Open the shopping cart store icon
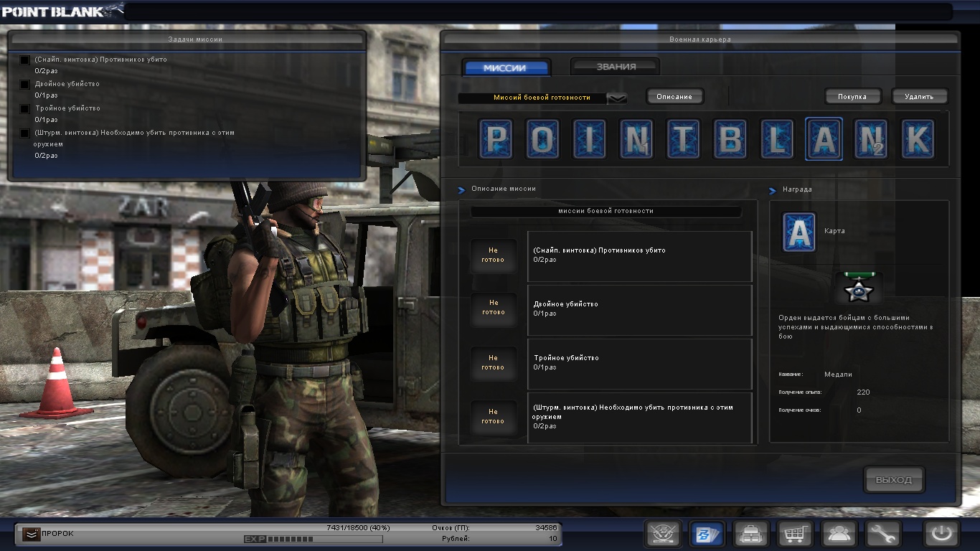The width and height of the screenshot is (980, 551). [795, 534]
